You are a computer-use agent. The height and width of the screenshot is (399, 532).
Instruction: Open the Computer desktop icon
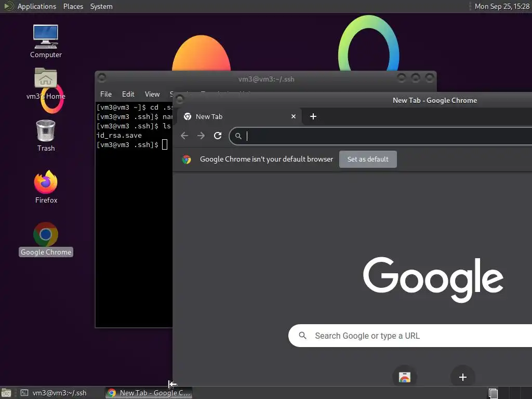[46, 42]
